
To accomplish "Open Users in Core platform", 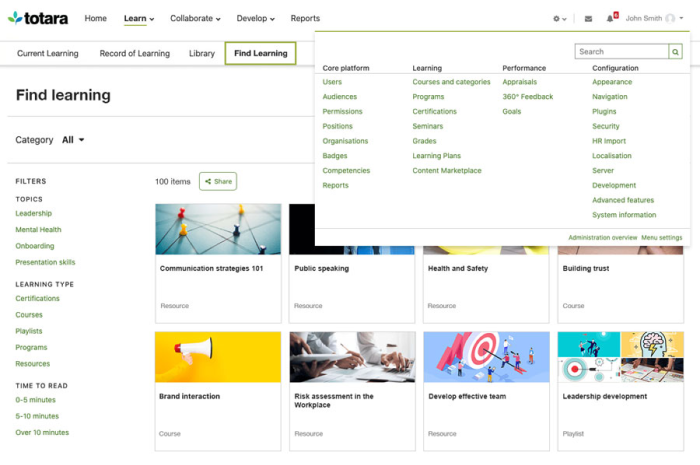I will tap(332, 82).
